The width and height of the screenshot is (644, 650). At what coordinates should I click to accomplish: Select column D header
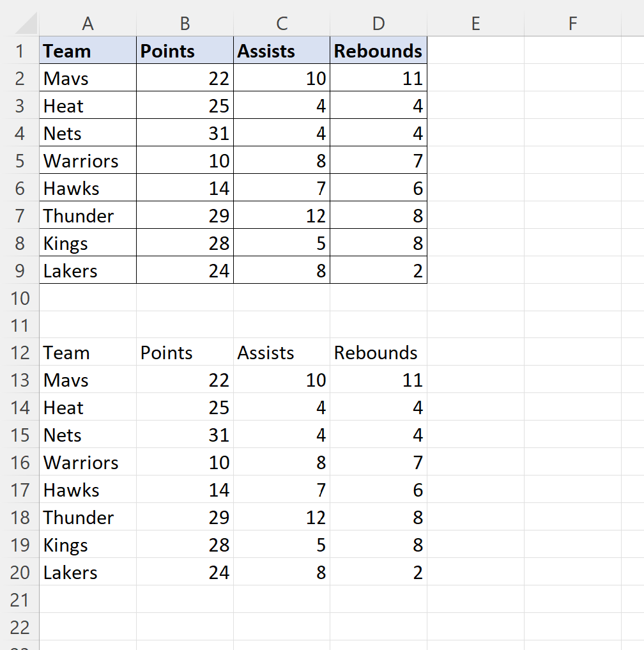point(378,24)
